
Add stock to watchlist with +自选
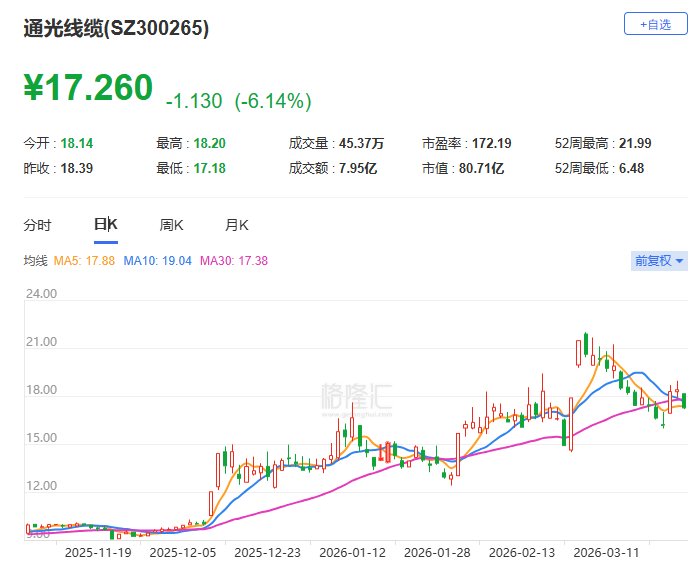655,24
